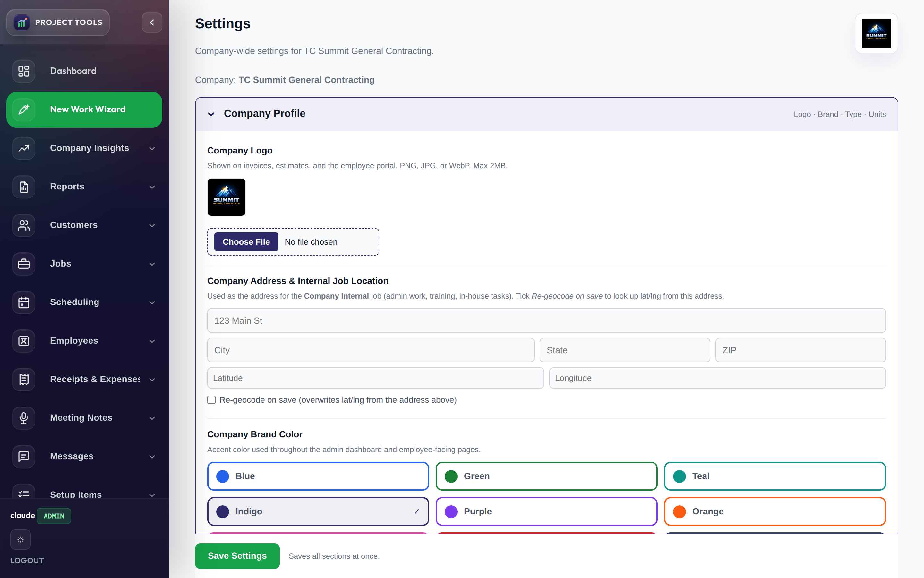Open the Customers menu label
The image size is (924, 578).
pos(74,225)
